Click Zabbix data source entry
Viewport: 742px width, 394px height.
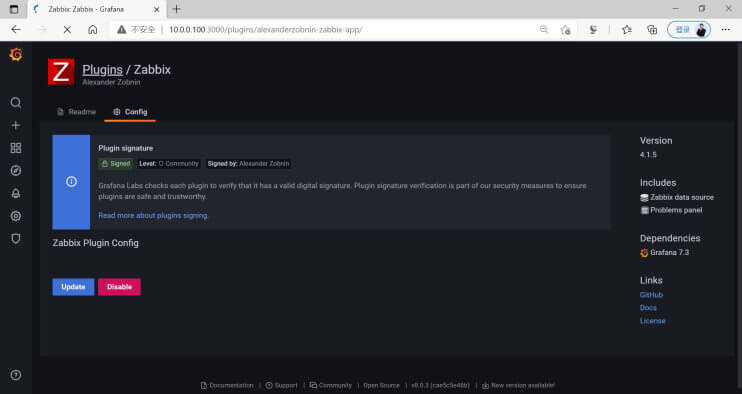click(677, 197)
